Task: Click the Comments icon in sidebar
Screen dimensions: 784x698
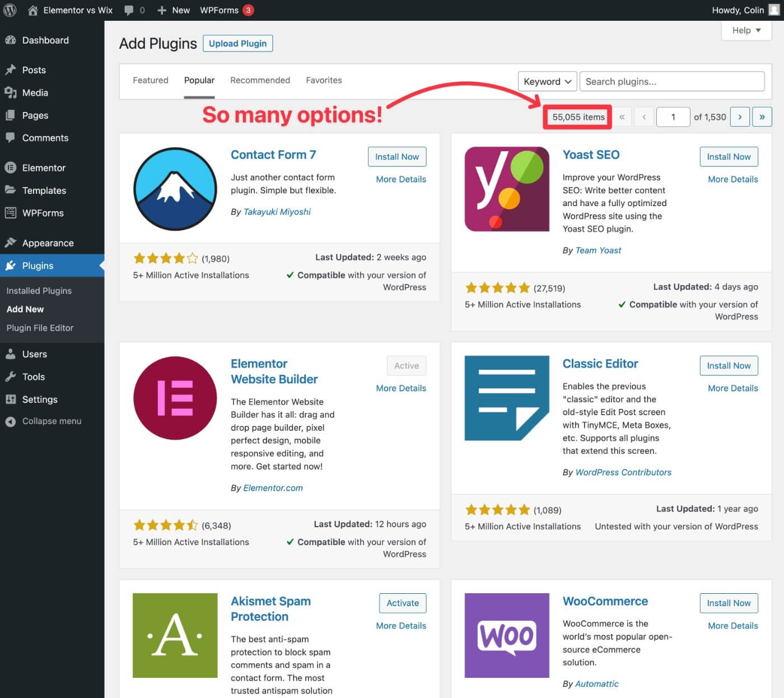Action: tap(10, 138)
